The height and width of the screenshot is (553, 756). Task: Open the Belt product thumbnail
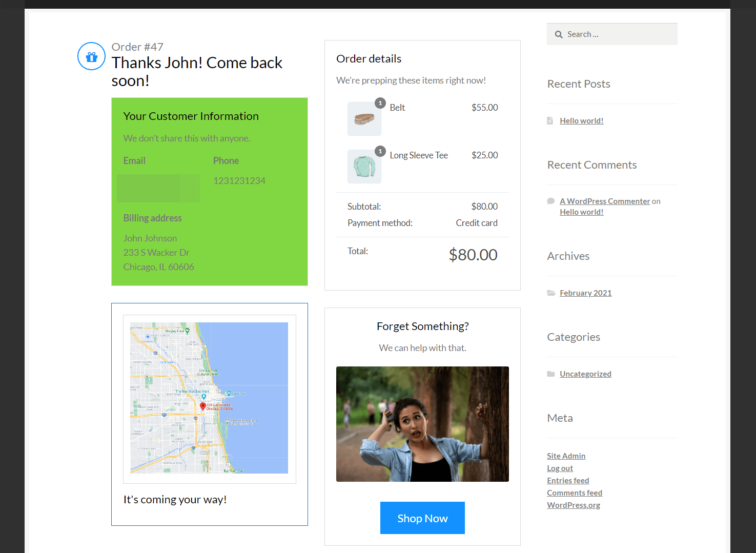(x=364, y=119)
